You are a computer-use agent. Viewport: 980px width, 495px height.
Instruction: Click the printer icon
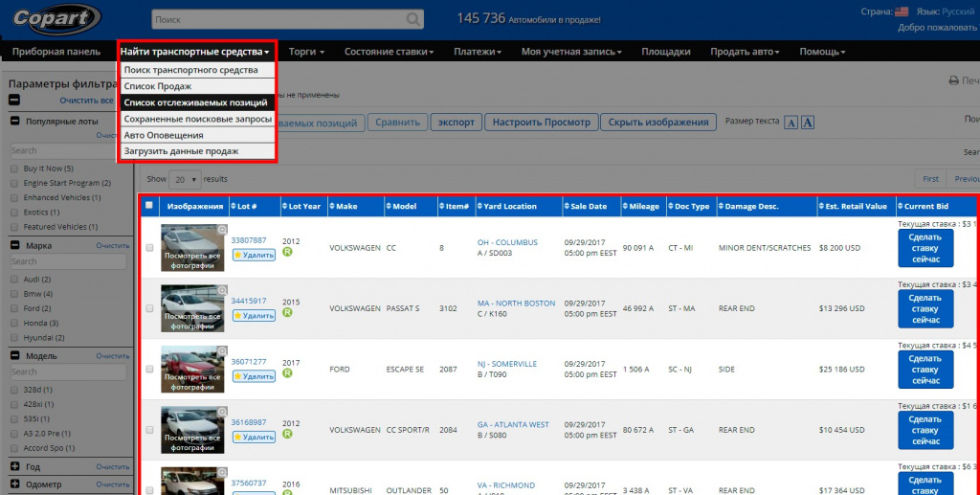(x=954, y=80)
